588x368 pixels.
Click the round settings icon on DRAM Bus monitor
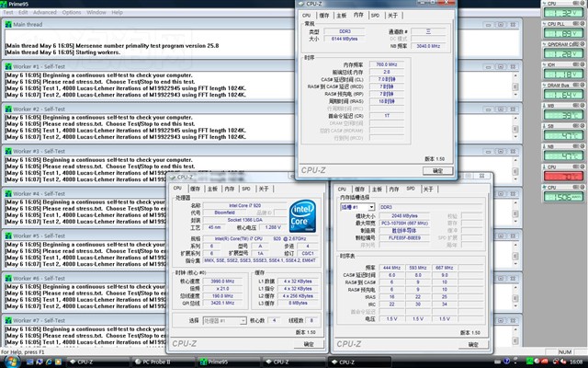582,86
